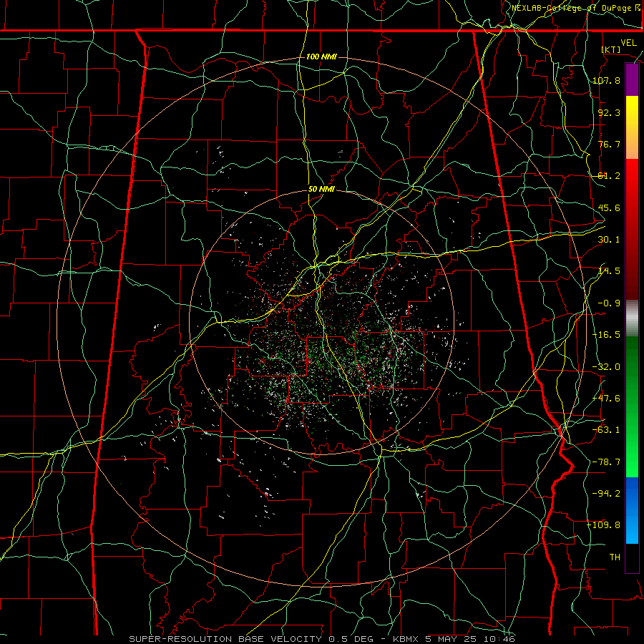Click the purple segment of the color bar

[x=632, y=80]
